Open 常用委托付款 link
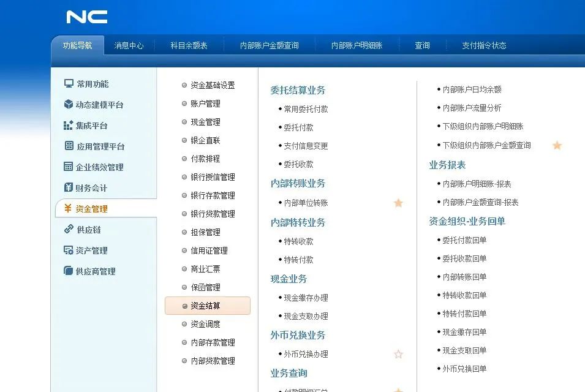Viewport: 585px width, 392px height. tap(306, 109)
